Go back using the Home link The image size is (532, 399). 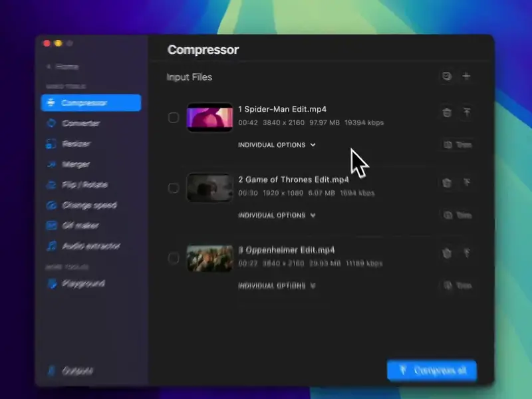click(63, 66)
